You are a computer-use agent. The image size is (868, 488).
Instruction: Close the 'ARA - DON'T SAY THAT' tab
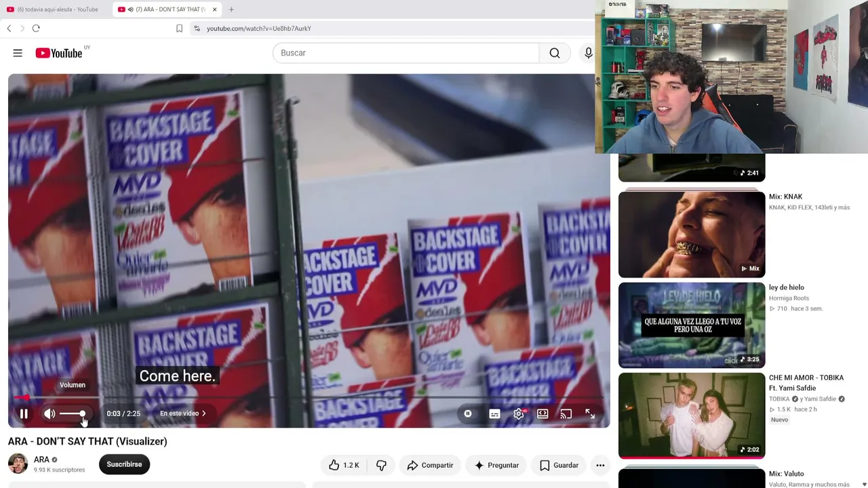click(214, 9)
